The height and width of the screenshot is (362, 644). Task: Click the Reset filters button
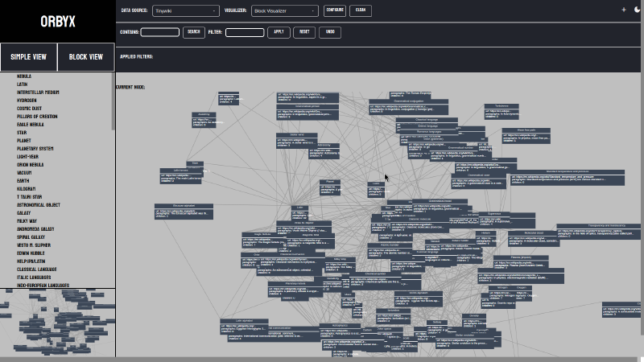point(304,32)
